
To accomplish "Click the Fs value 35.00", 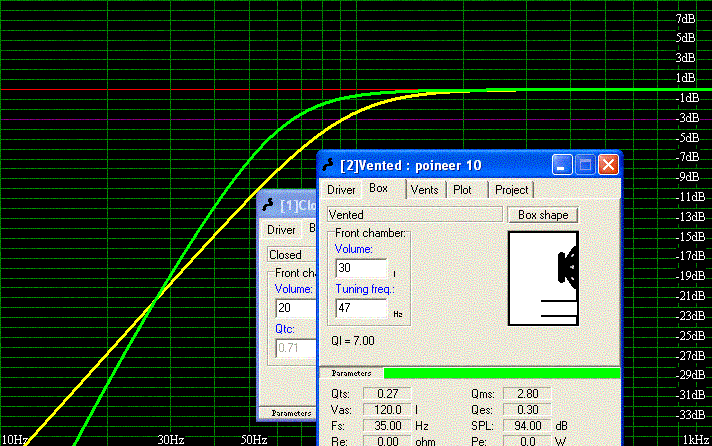I will (x=387, y=426).
